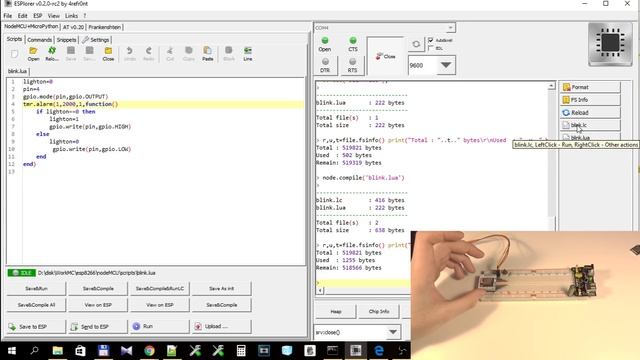
Task: Open the ESP menu
Action: pyautogui.click(x=38, y=16)
